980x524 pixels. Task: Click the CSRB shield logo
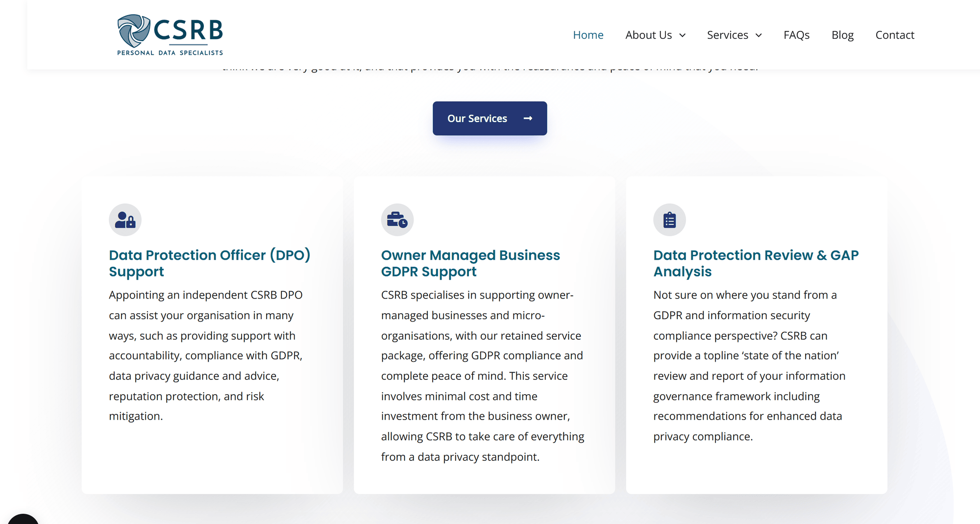[133, 30]
